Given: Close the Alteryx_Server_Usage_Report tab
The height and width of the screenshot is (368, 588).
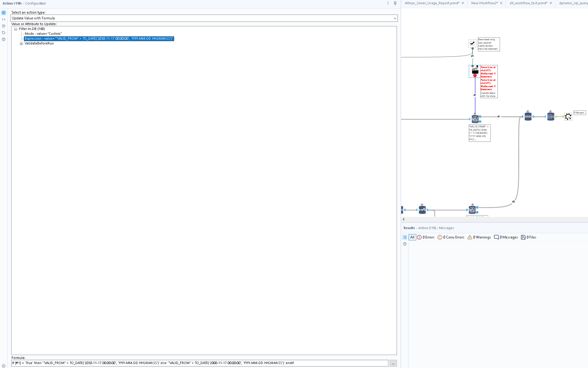Looking at the screenshot, I should [x=463, y=3].
